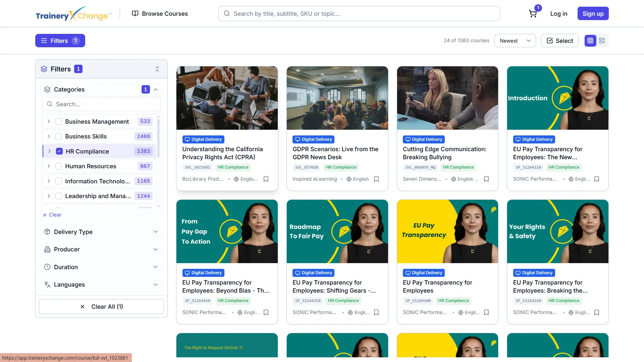This screenshot has height=362, width=644.
Task: Click the Categories layers icon
Action: pos(47,89)
